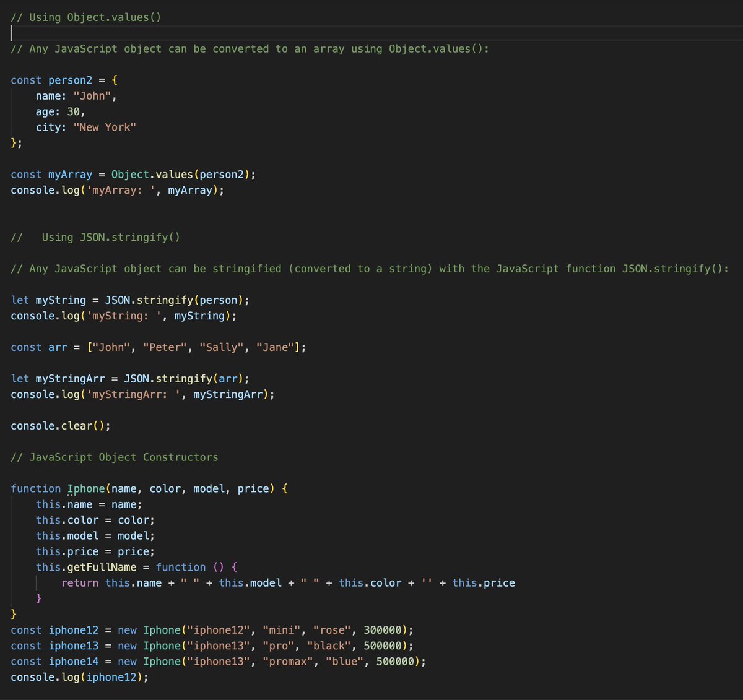Click the pink closing brace of getFullName function
This screenshot has height=700, width=743.
[39, 598]
